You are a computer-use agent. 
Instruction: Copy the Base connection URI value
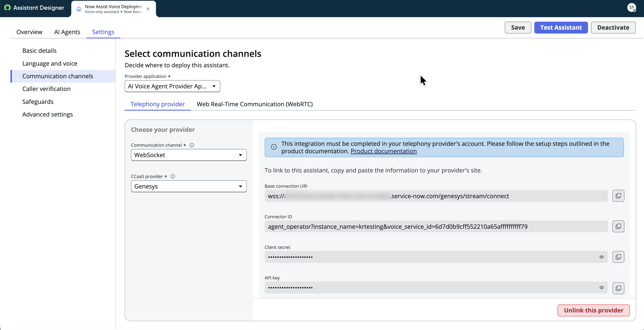pos(618,196)
